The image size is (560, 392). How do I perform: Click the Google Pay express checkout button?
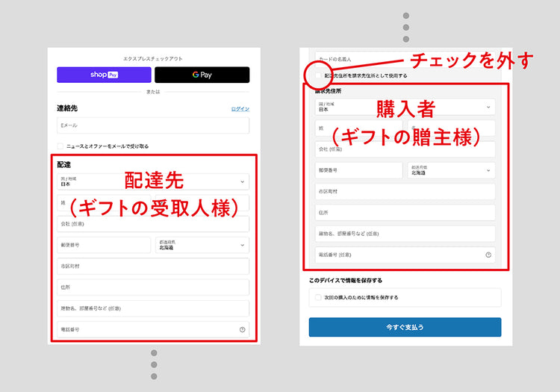click(202, 75)
